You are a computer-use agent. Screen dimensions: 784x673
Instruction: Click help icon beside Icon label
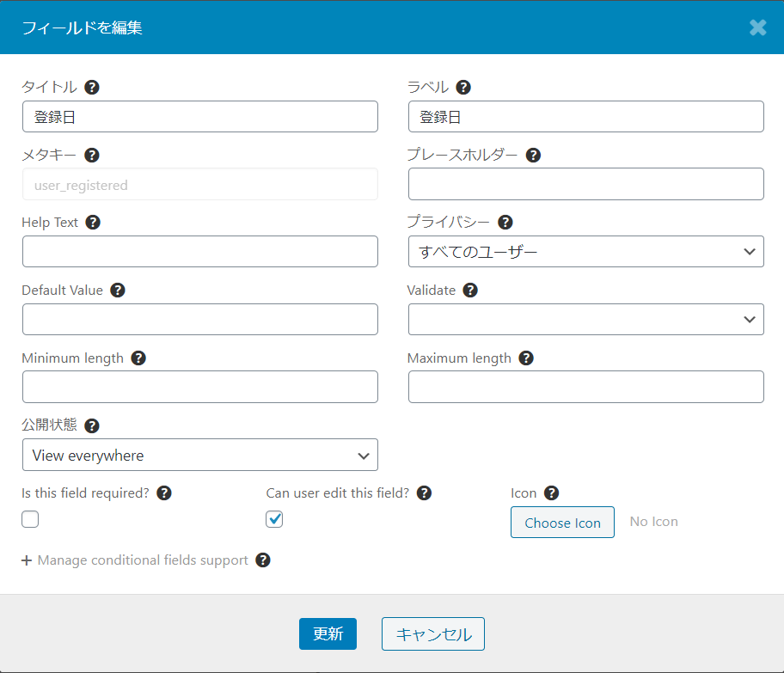(552, 493)
